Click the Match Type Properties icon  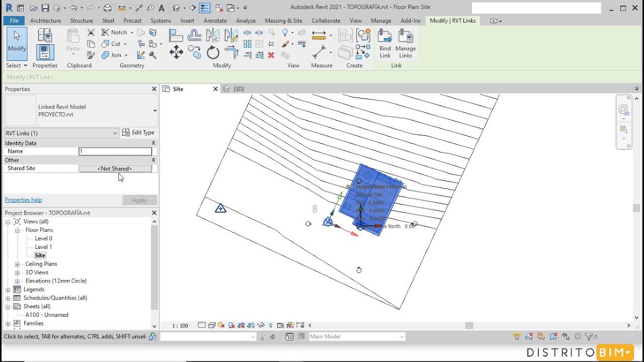pos(91,55)
